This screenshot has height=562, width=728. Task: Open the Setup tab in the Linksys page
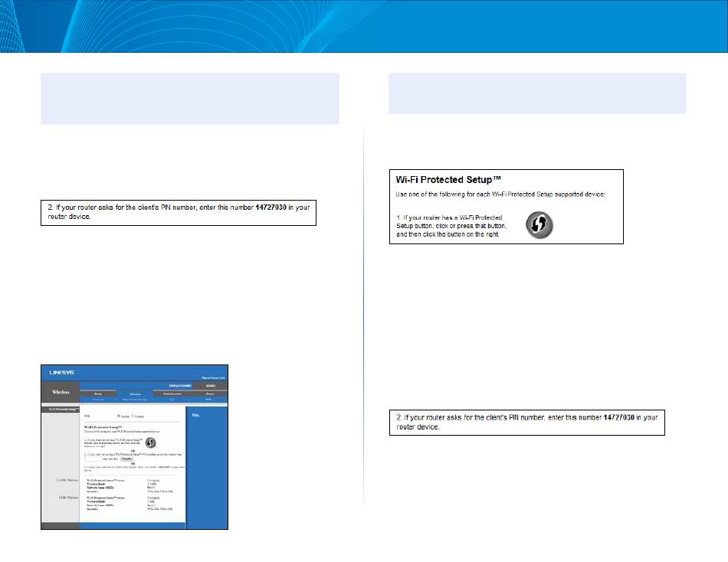point(98,394)
